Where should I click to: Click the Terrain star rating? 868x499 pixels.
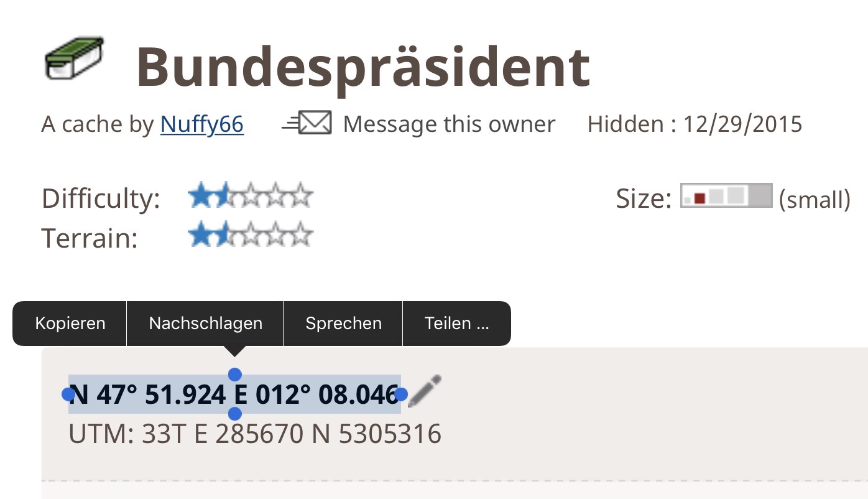(x=250, y=236)
